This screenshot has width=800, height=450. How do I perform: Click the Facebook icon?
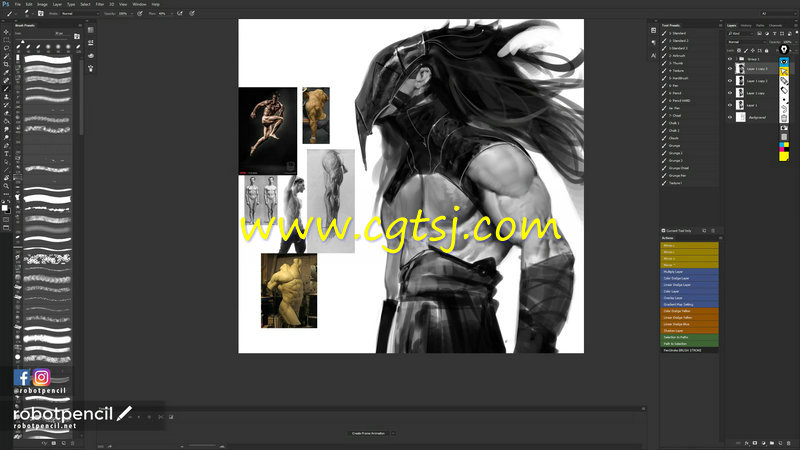click(22, 377)
